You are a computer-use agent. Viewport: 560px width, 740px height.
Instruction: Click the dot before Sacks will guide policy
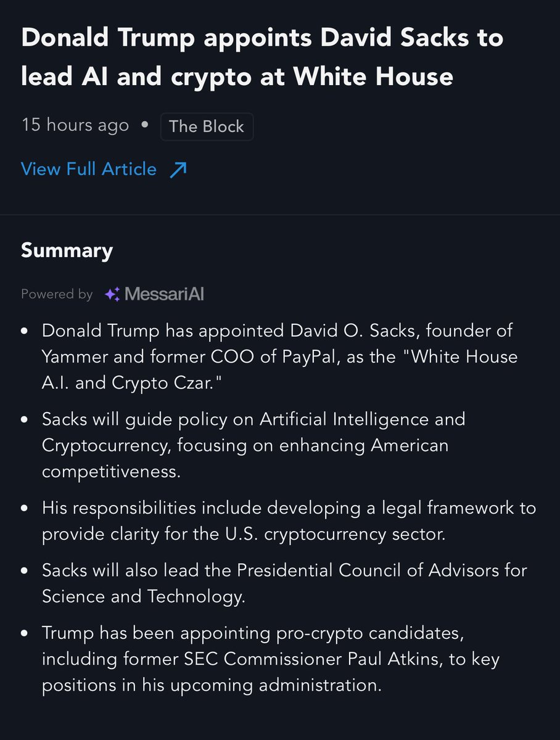click(25, 421)
